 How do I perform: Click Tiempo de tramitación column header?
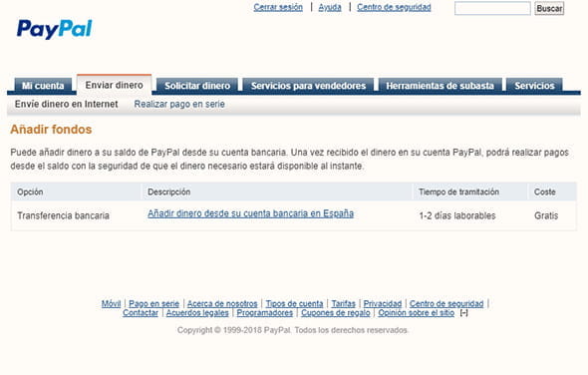[x=458, y=191]
